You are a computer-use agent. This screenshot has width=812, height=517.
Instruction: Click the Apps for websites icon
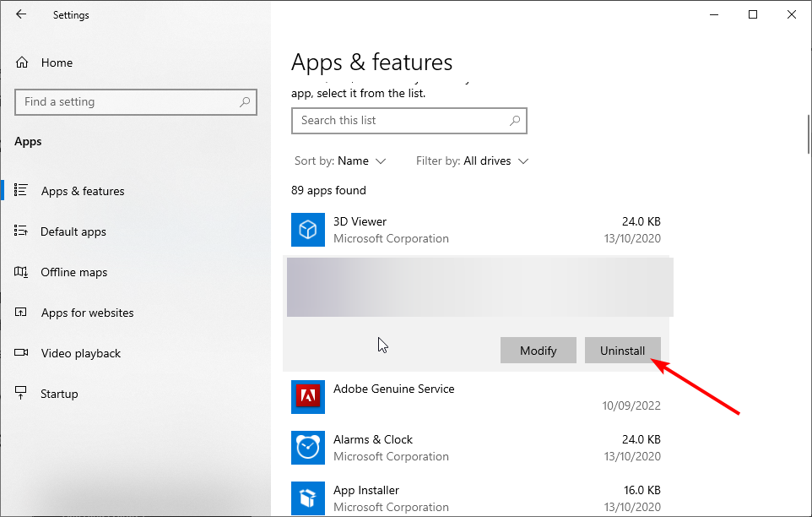tap(21, 312)
